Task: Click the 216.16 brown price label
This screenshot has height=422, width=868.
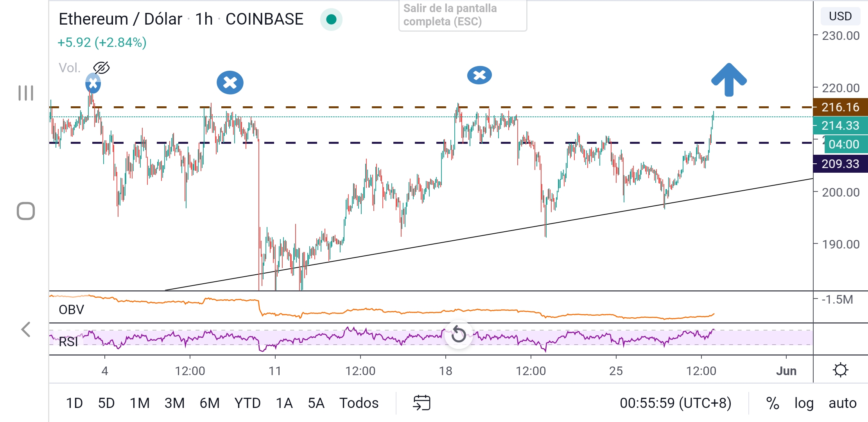Action: click(x=840, y=107)
